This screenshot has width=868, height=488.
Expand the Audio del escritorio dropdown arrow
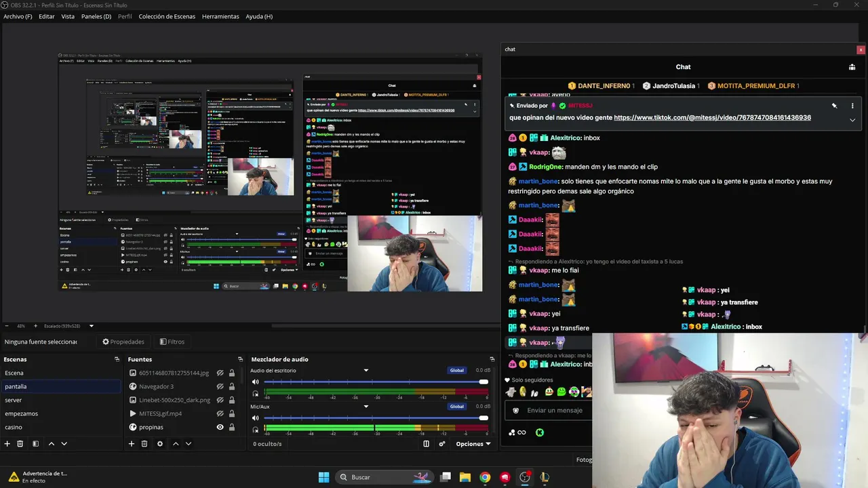tap(366, 371)
